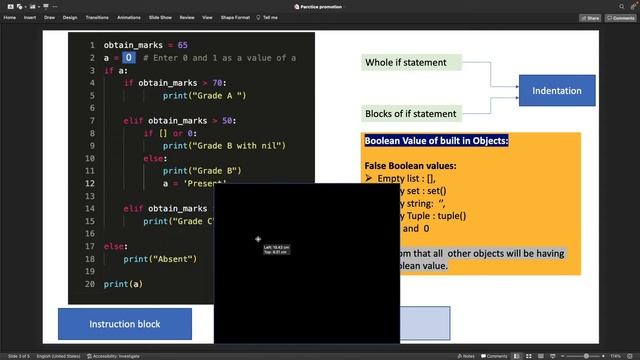Viewport: 640px width, 360px height.
Task: Click the zoom out minus button
Action: coord(562,356)
